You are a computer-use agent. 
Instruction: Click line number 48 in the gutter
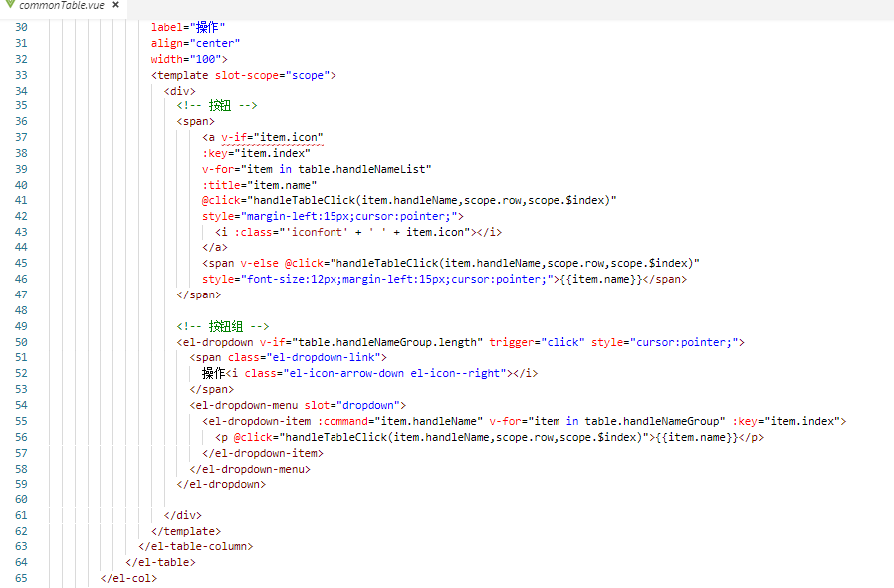(21, 310)
